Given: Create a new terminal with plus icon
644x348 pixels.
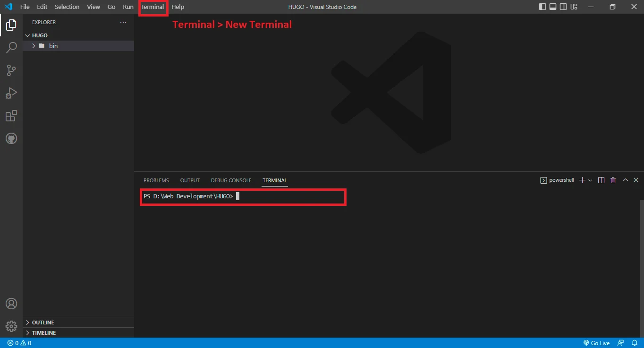Looking at the screenshot, I should 582,180.
